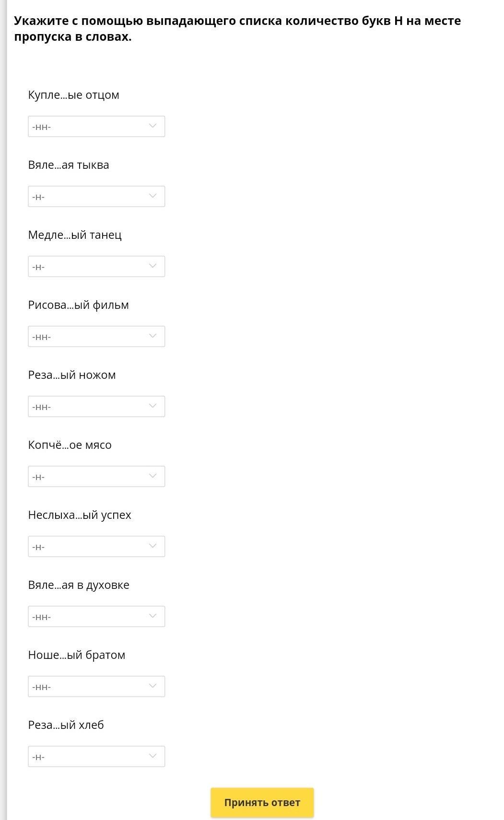504x820 pixels.
Task: Open dropdown under Копчё...ое мясо
Action: pyautogui.click(x=96, y=477)
